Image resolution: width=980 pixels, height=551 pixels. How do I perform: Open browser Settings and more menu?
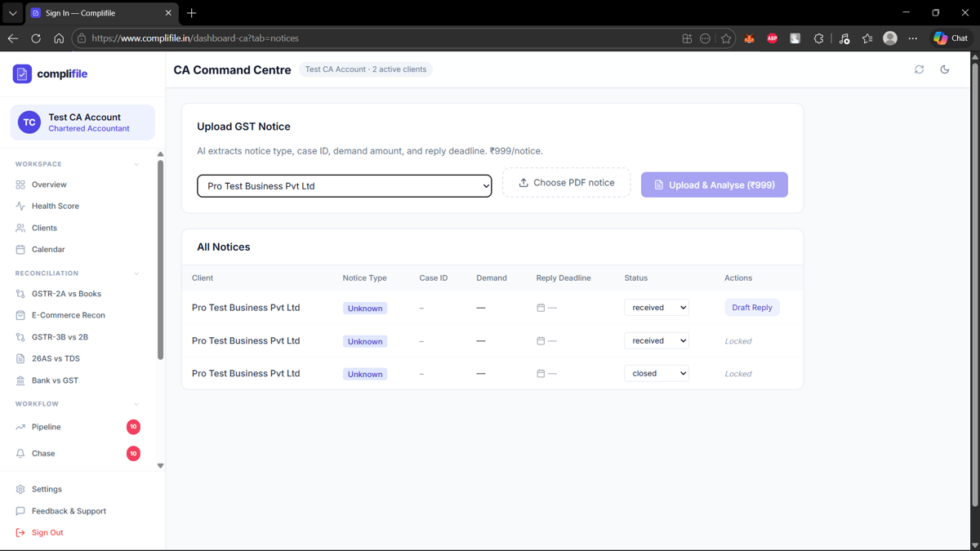[x=913, y=38]
